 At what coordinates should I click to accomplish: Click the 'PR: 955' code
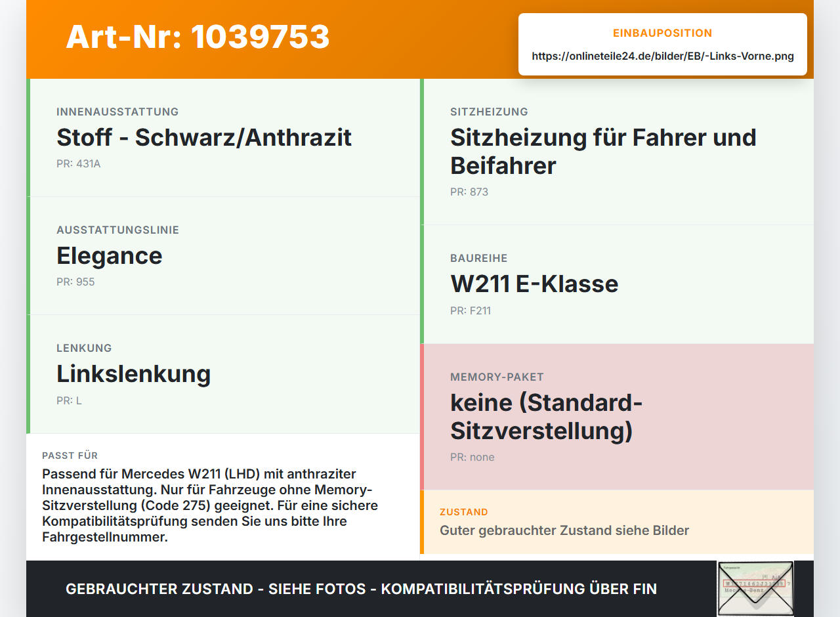(x=75, y=282)
